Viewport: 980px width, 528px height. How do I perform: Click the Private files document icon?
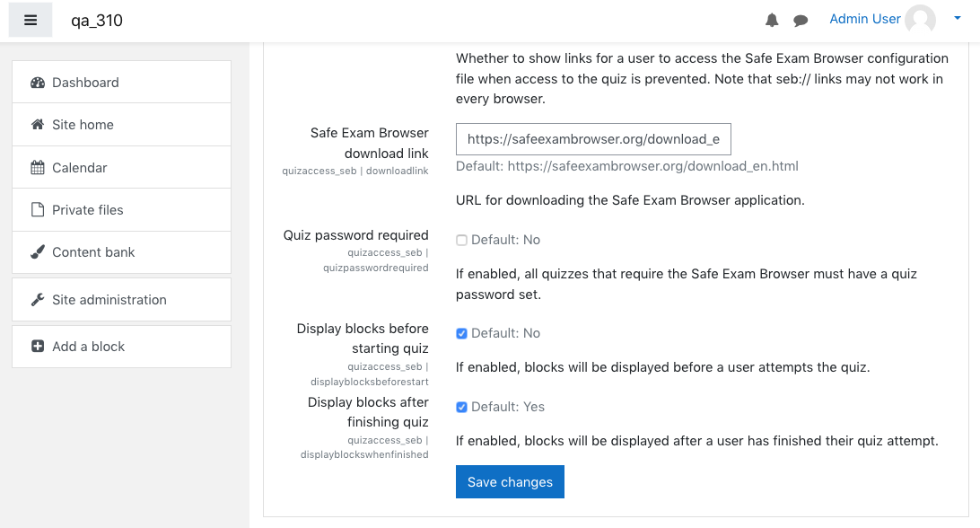(38, 209)
